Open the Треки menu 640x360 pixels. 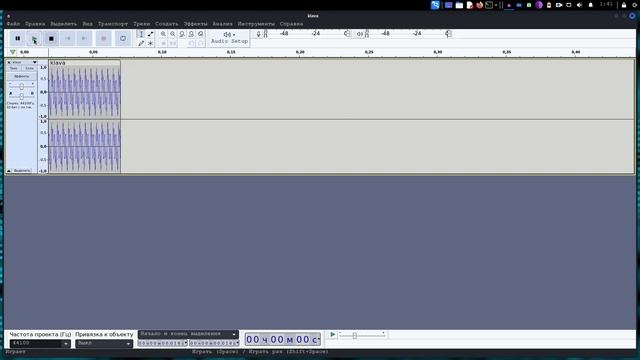pos(142,24)
